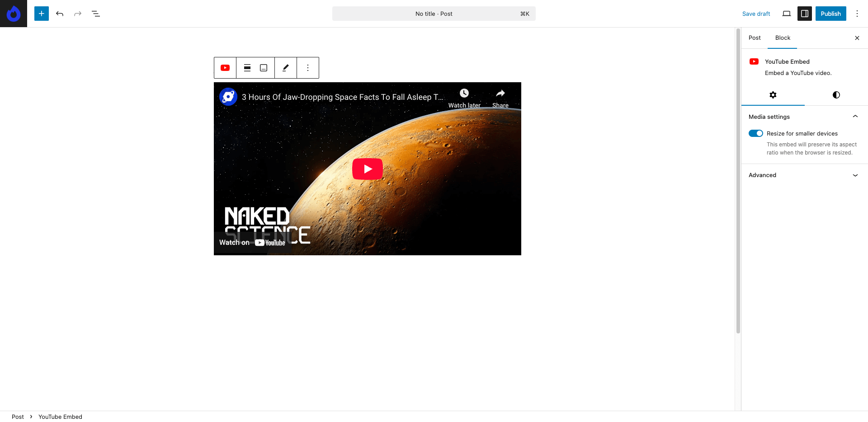The image size is (868, 422).
Task: Click the editor vertical scrollbar
Action: click(x=738, y=181)
